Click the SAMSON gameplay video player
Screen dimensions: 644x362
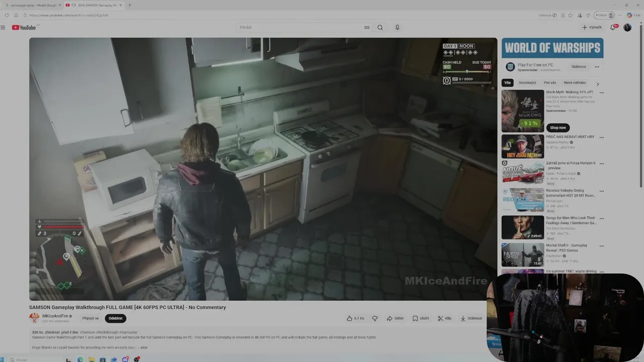pos(263,169)
